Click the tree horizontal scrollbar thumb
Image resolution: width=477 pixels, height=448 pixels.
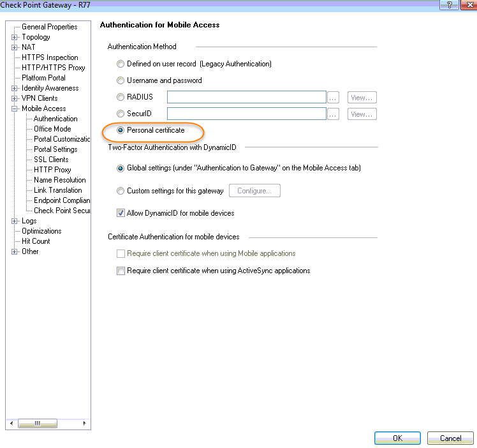click(x=38, y=423)
